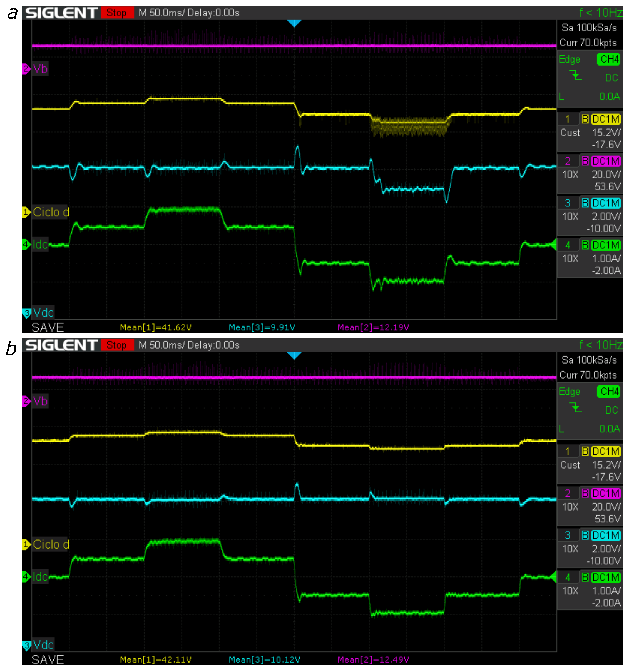Click channel 4 Idc marker in panel a

tap(26, 244)
